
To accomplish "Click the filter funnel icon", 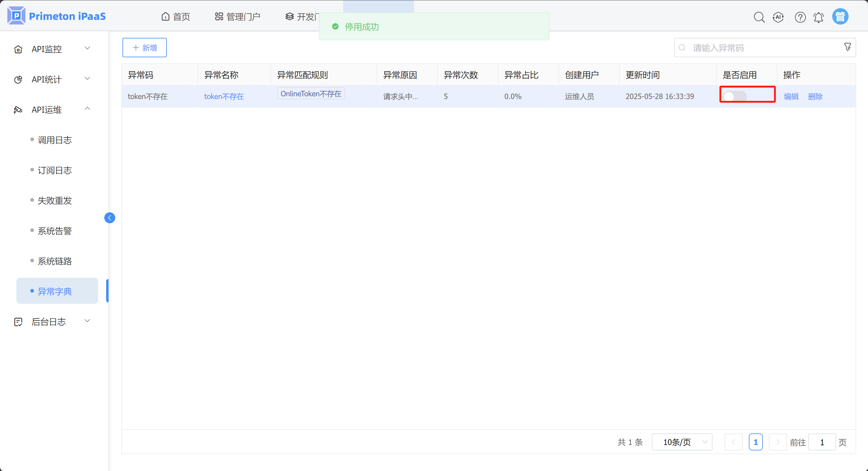I will tap(847, 47).
